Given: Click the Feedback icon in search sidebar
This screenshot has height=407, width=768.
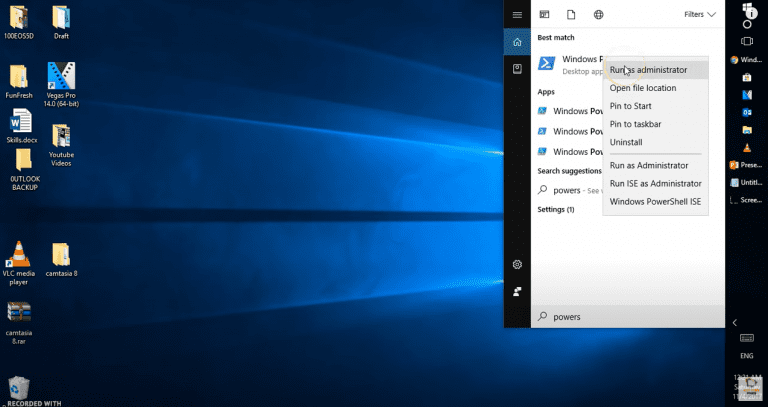Looking at the screenshot, I should tap(517, 292).
